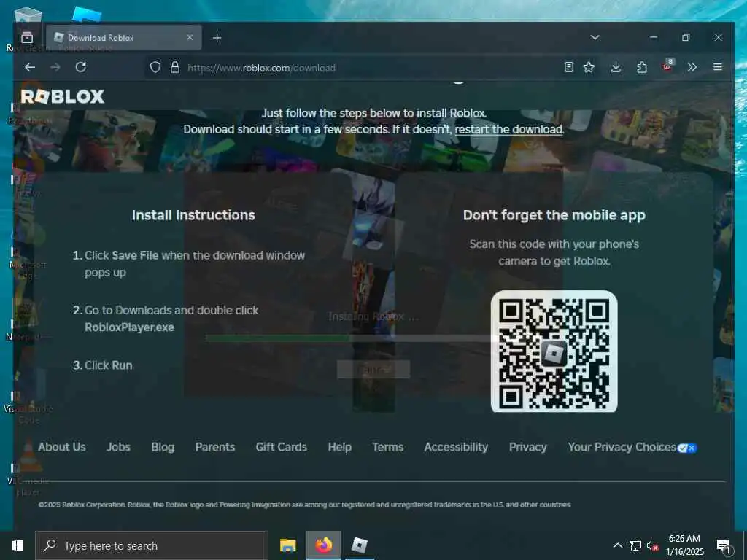View site security padlock info

click(175, 67)
